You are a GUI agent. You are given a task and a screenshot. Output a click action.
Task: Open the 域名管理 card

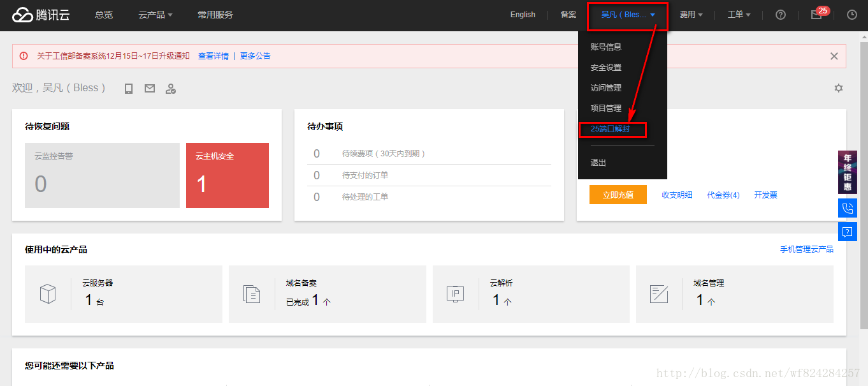pyautogui.click(x=735, y=294)
